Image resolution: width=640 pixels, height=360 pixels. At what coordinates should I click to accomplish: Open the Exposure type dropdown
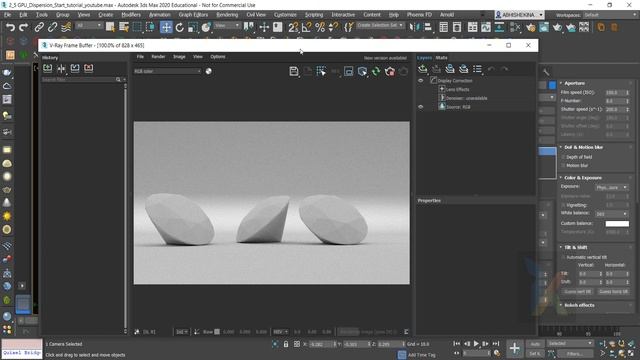click(611, 187)
